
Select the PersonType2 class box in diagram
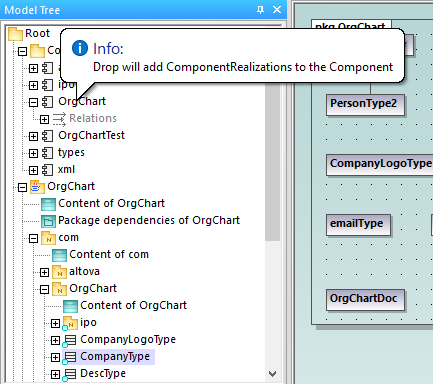pyautogui.click(x=365, y=105)
